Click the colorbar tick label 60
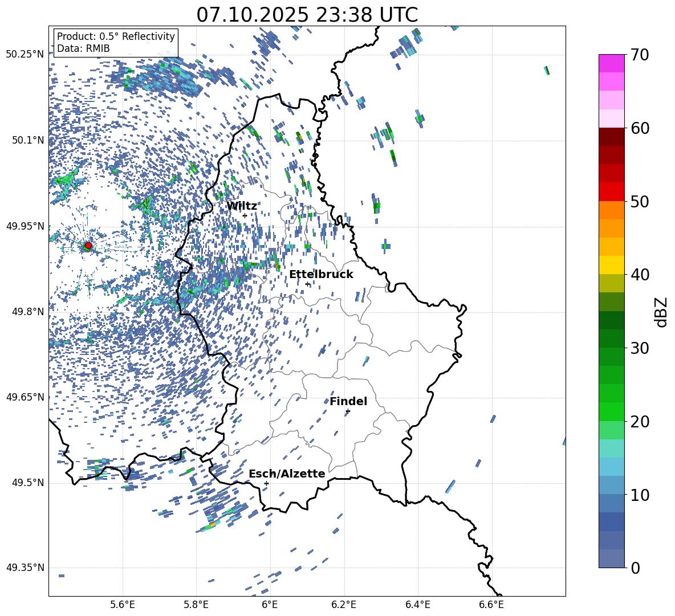This screenshot has width=675, height=616. (x=640, y=128)
